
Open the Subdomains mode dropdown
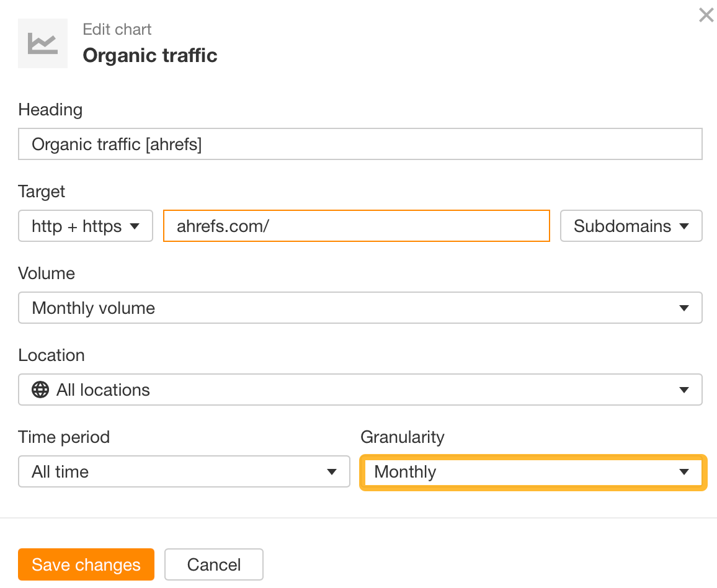(x=631, y=226)
